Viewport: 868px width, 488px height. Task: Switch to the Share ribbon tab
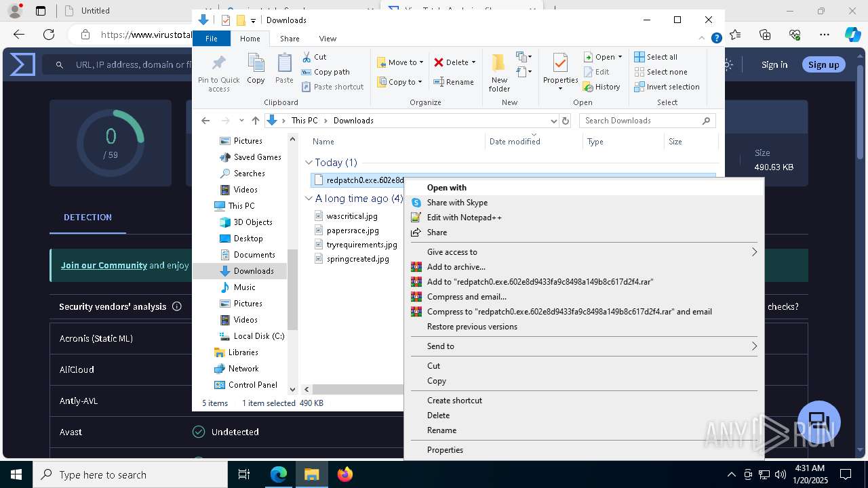[290, 39]
